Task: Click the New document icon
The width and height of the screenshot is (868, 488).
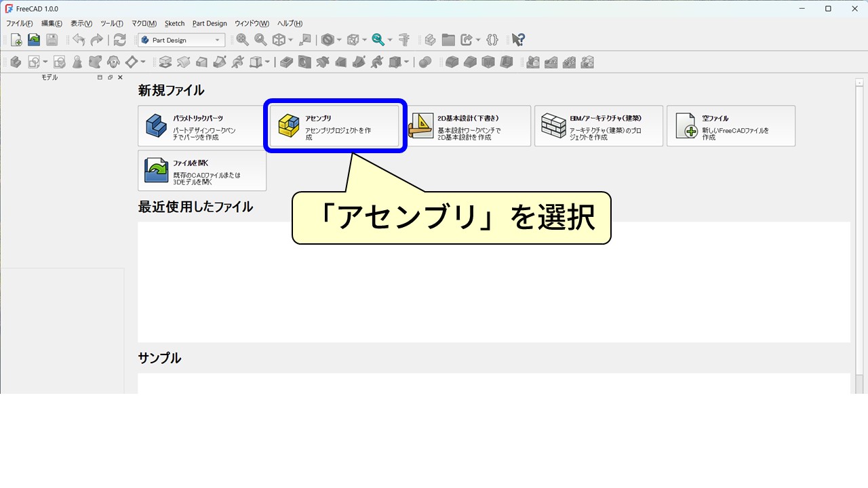Action: coord(16,40)
